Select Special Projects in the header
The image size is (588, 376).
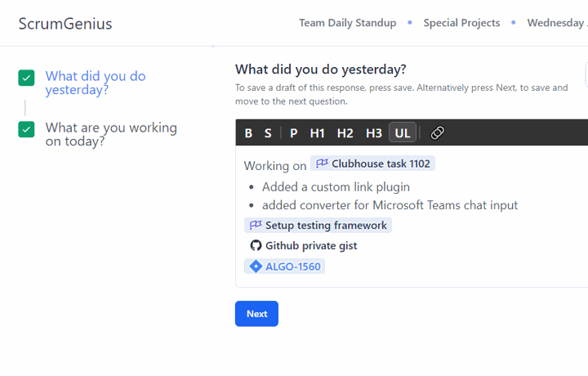[x=461, y=23]
